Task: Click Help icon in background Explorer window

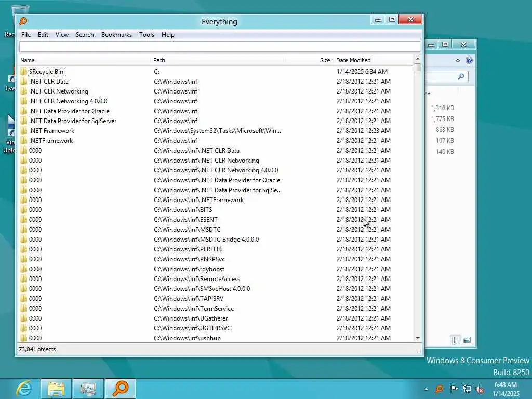Action: click(469, 60)
